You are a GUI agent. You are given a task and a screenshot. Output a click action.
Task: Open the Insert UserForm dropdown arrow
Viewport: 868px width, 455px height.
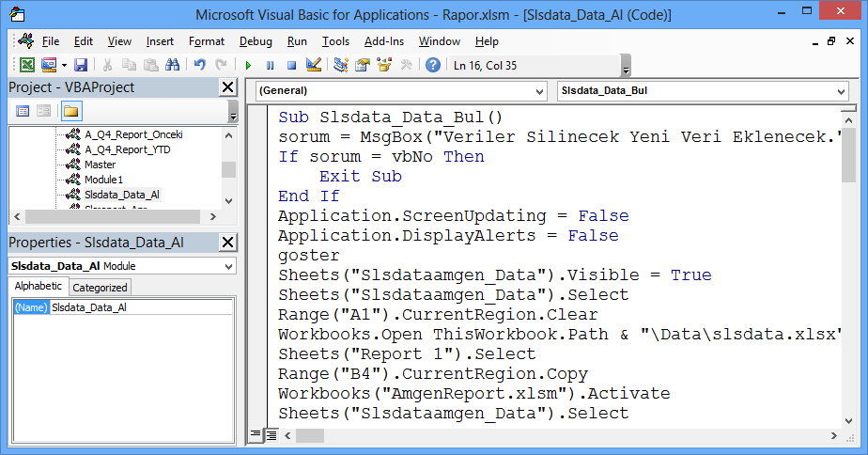click(64, 66)
